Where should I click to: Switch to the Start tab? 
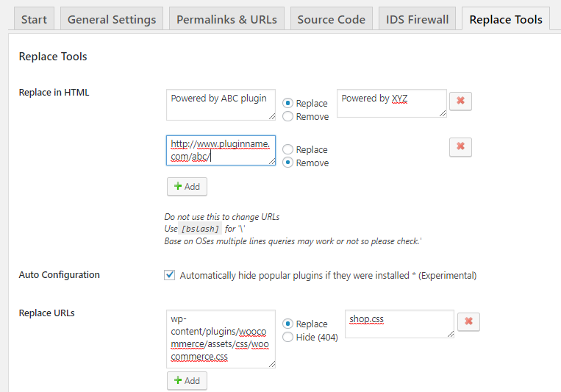click(x=34, y=19)
